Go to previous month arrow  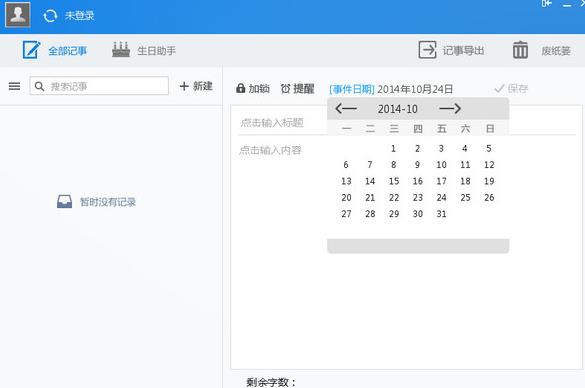[x=346, y=109]
